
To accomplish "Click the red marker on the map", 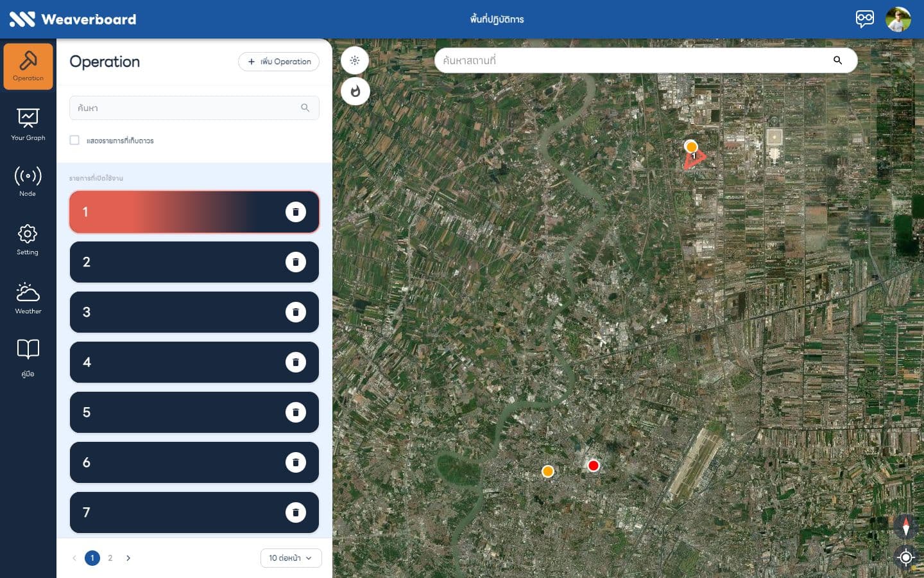I will (594, 466).
